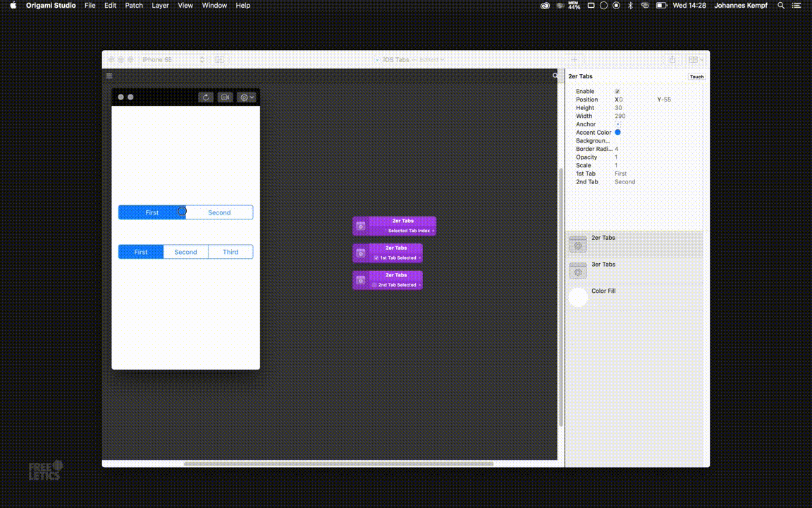Click the 1st Tab text value First
The image size is (812, 508).
click(620, 174)
